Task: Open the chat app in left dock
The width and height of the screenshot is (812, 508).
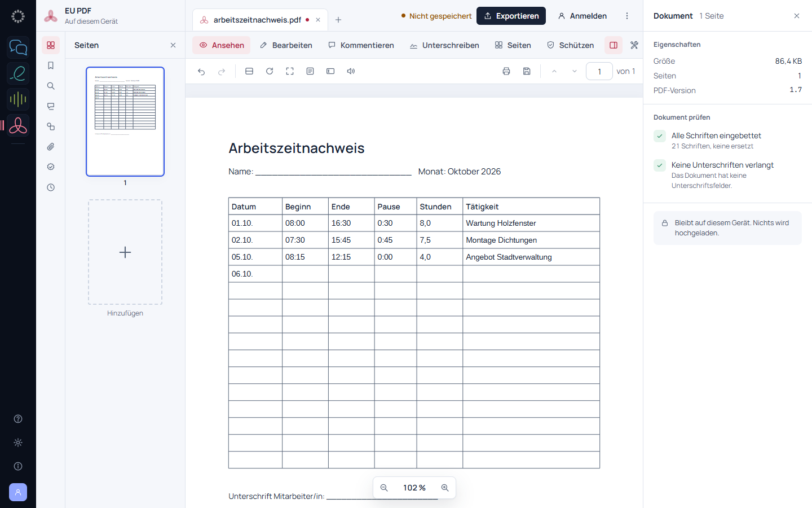Action: pos(18,47)
